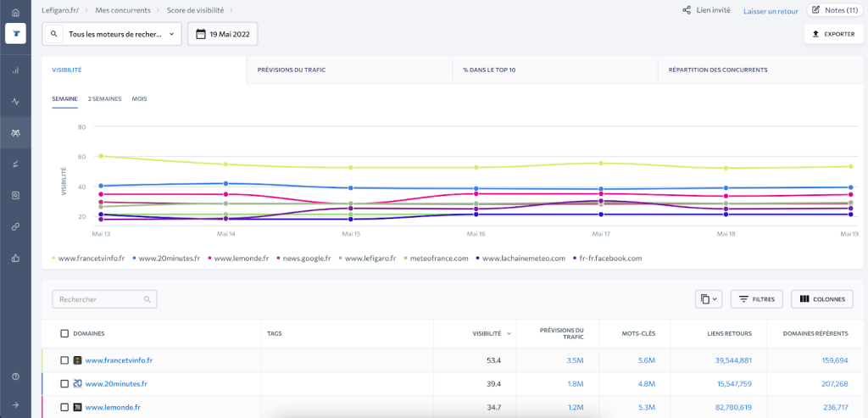The image size is (868, 418).
Task: Expand the sidebar with the arrow icon
Action: pos(15,404)
